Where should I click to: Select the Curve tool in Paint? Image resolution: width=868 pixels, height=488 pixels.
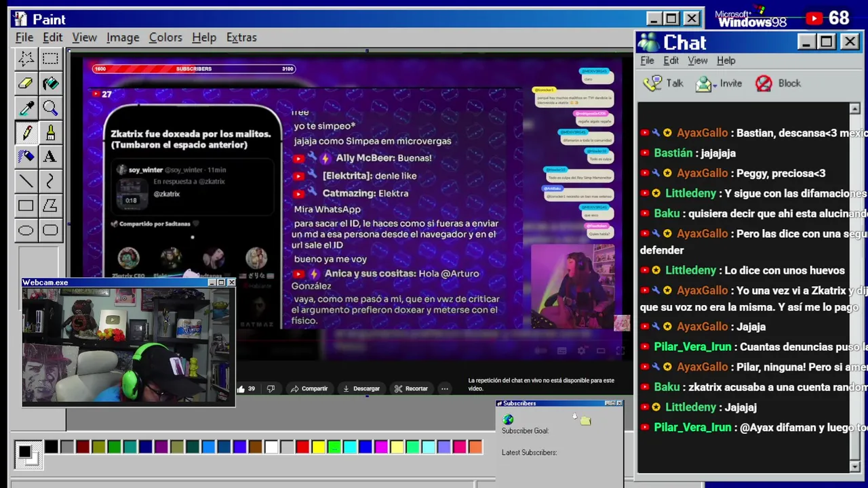(x=50, y=181)
